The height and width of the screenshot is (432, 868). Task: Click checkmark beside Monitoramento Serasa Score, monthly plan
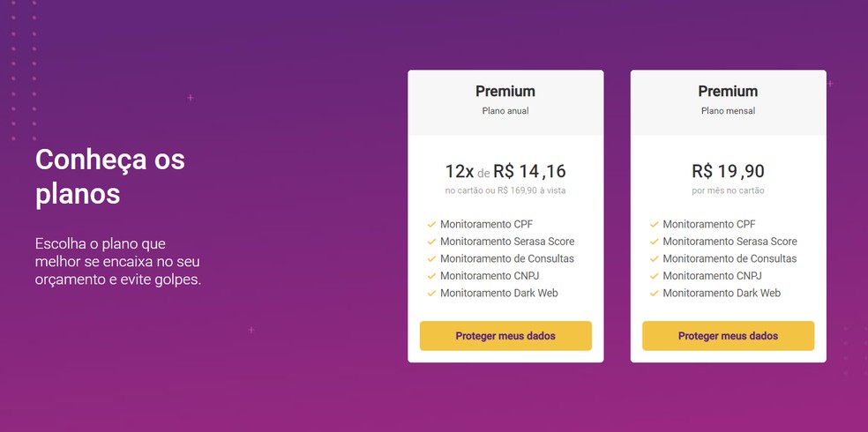tap(654, 242)
